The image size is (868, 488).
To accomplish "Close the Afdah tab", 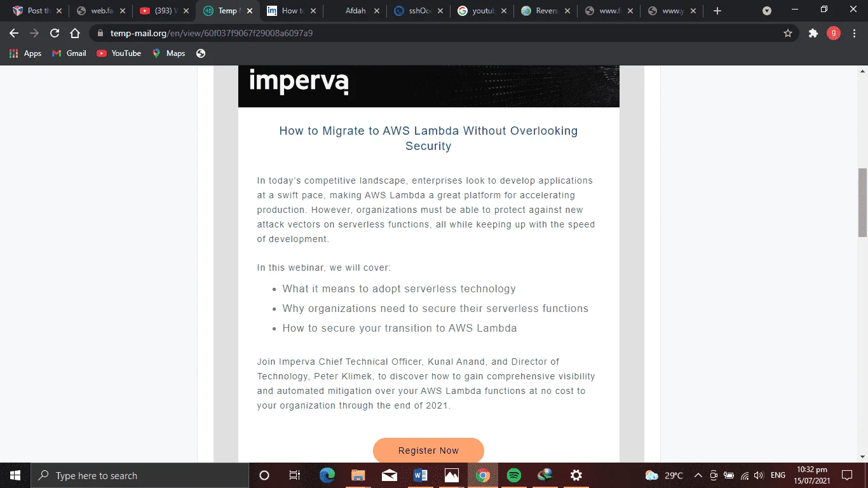I will pyautogui.click(x=376, y=11).
